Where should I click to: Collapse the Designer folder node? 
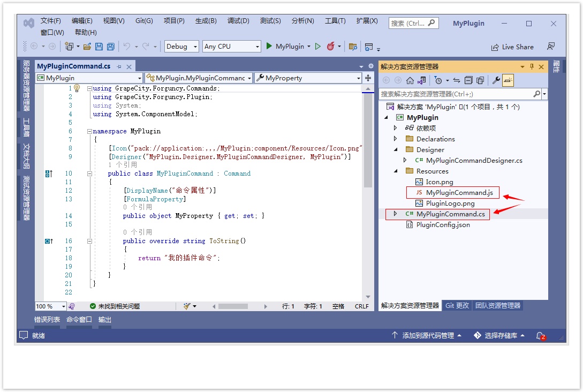(x=396, y=149)
